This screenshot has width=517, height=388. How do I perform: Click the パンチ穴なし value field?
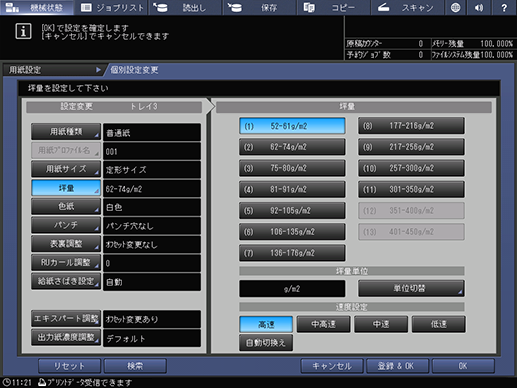[152, 226]
